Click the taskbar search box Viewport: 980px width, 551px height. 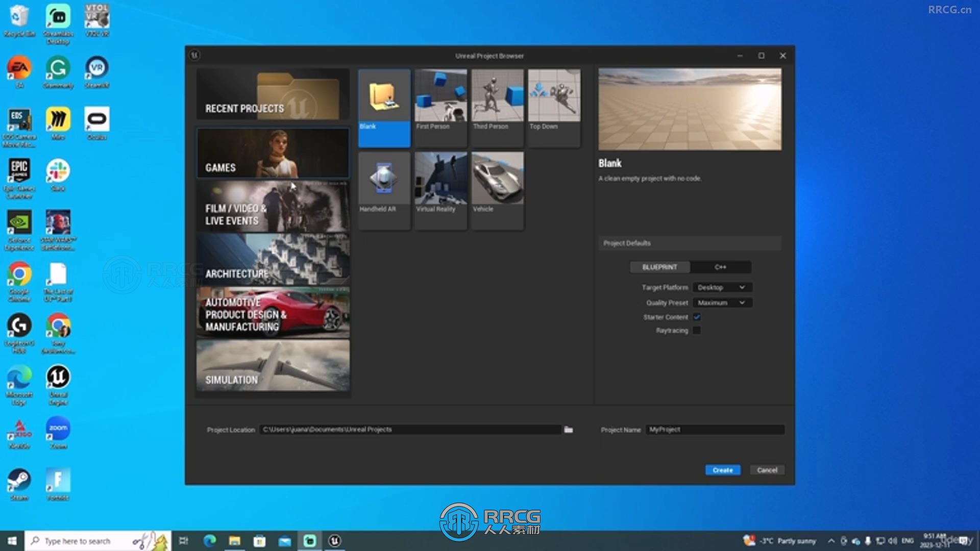97,541
